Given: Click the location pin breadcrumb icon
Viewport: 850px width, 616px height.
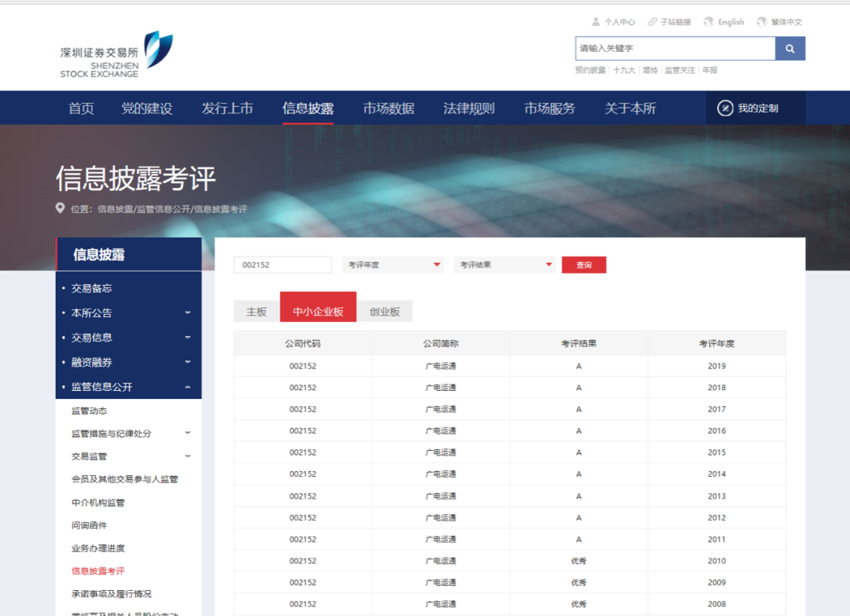Looking at the screenshot, I should tap(61, 208).
